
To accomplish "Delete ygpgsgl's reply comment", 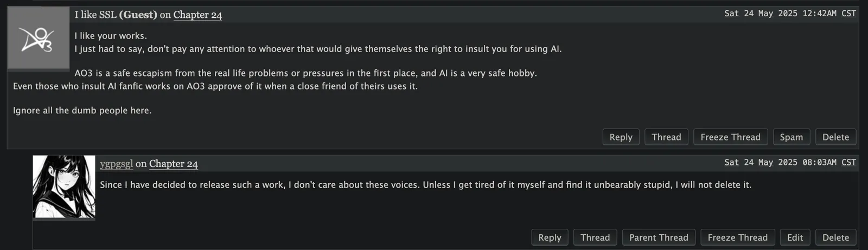I will point(835,238).
